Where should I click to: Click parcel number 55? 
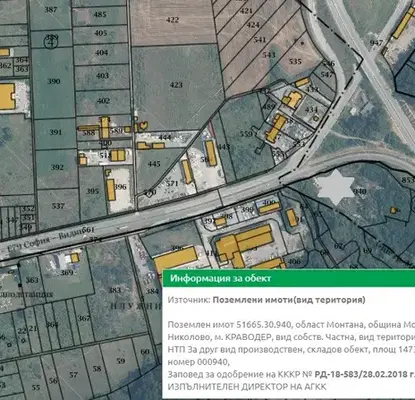click(x=36, y=387)
